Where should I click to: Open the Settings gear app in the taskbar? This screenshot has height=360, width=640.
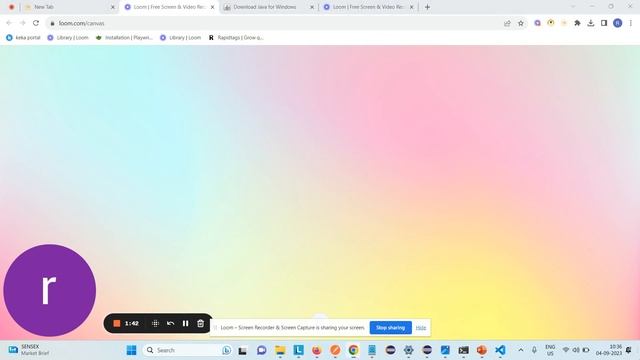point(409,350)
